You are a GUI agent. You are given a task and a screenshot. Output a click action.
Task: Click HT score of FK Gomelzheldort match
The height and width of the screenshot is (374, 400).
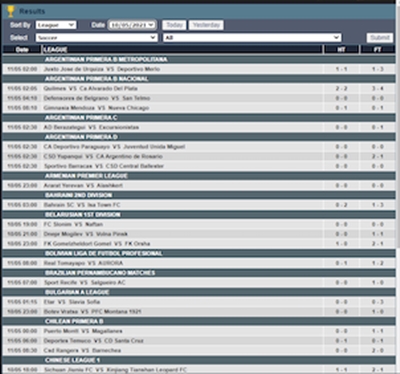(x=341, y=244)
